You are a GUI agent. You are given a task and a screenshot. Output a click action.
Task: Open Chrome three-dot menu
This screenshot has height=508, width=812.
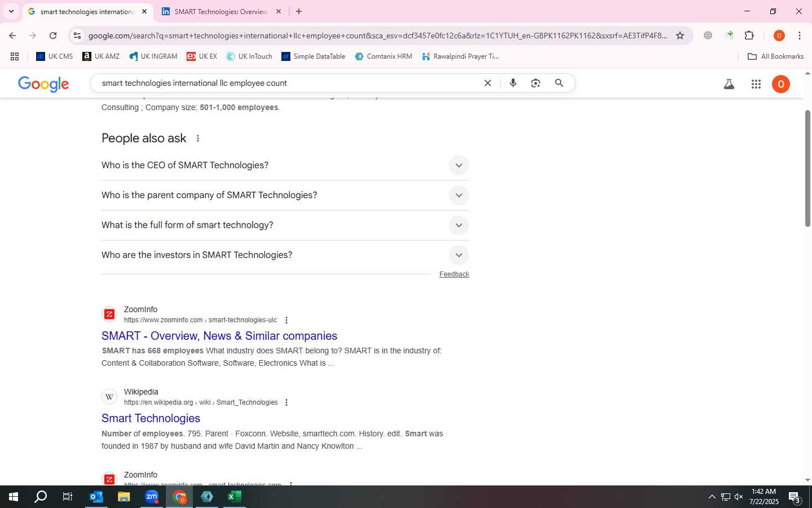pyautogui.click(x=800, y=36)
